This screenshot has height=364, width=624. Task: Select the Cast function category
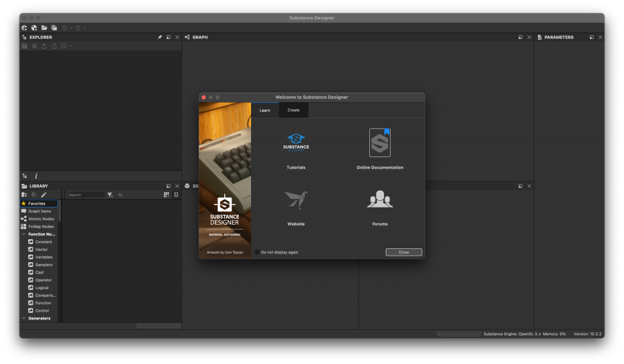[x=42, y=272]
